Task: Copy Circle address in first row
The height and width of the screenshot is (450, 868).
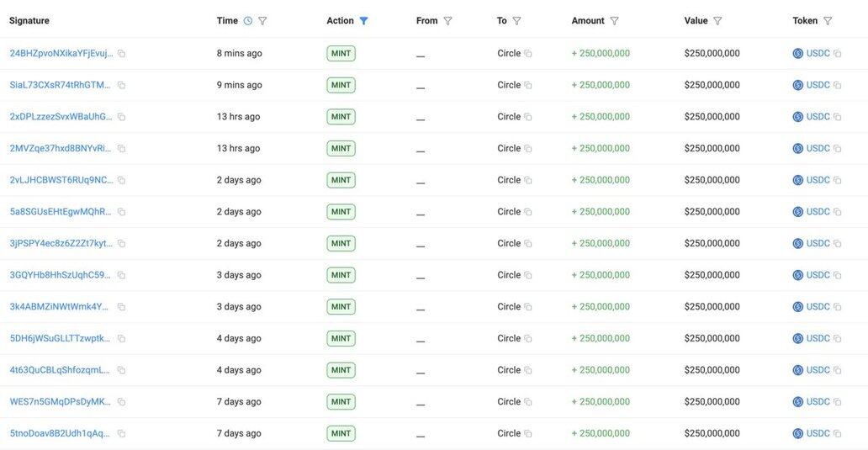Action: 528,54
